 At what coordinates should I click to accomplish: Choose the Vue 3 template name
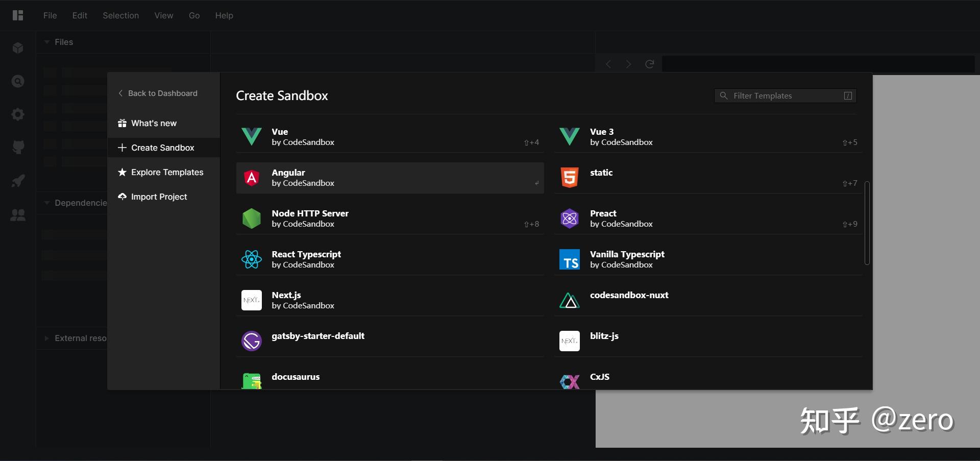(x=602, y=132)
